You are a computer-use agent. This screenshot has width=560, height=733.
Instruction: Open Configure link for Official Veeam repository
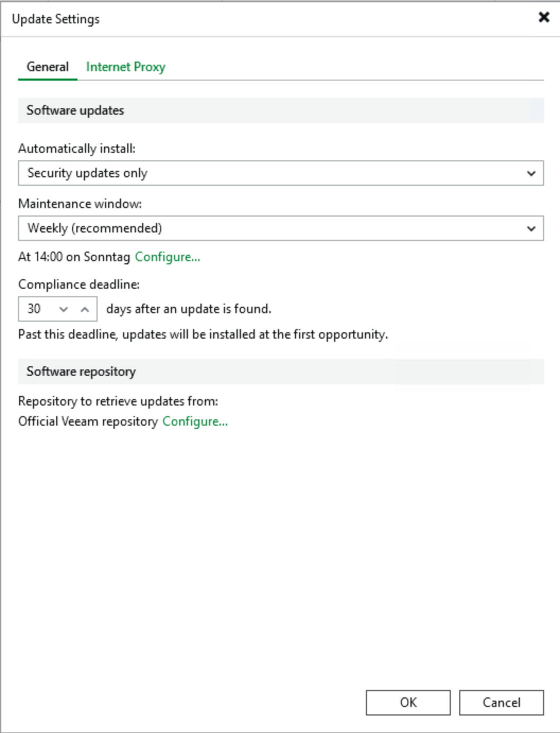[195, 421]
